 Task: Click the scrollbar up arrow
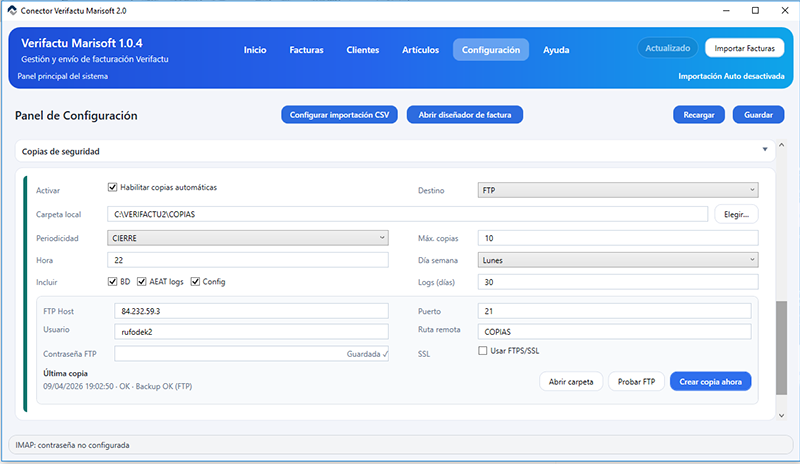781,145
